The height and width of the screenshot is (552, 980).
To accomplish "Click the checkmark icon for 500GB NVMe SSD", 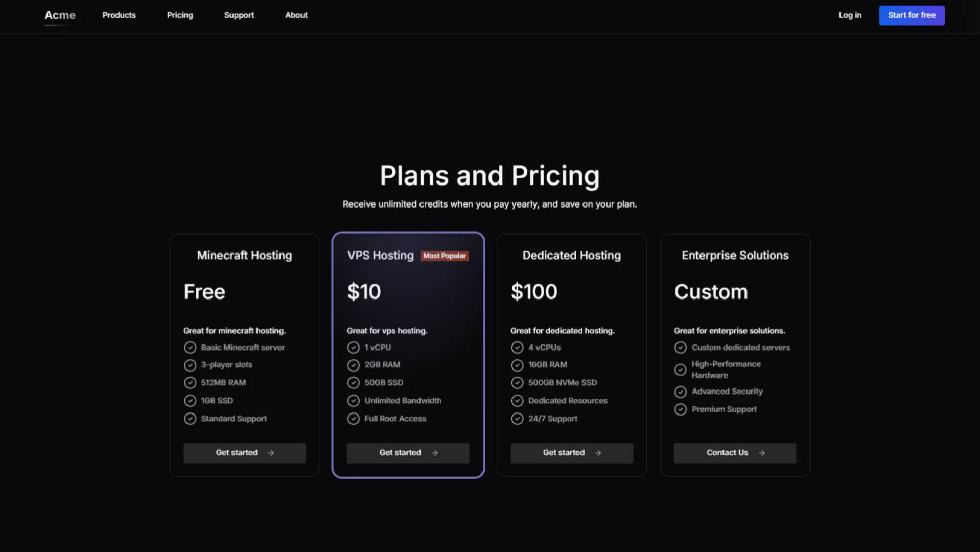I will (x=517, y=382).
